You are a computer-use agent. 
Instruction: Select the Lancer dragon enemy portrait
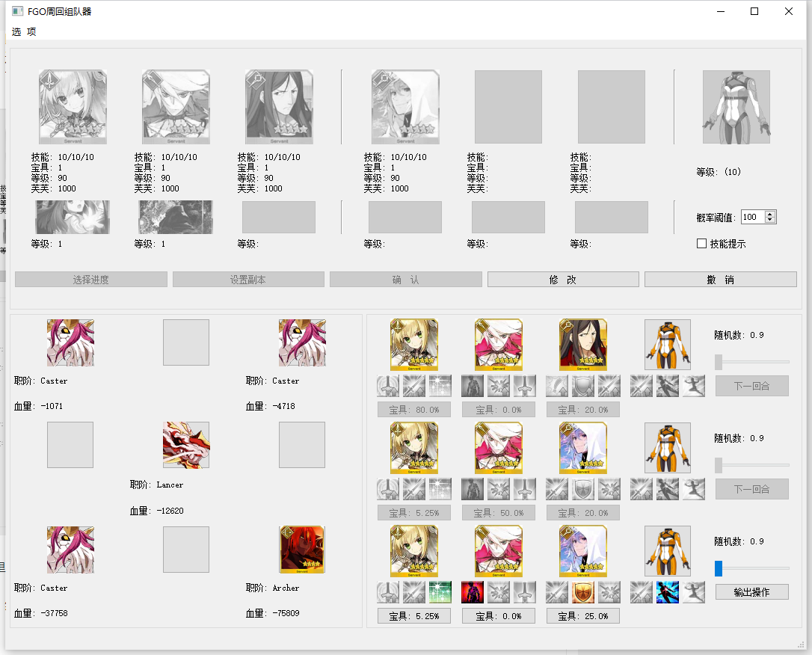coord(186,445)
